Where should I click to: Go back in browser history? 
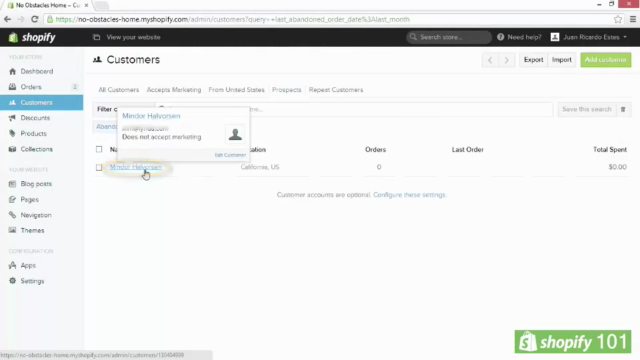coord(7,19)
